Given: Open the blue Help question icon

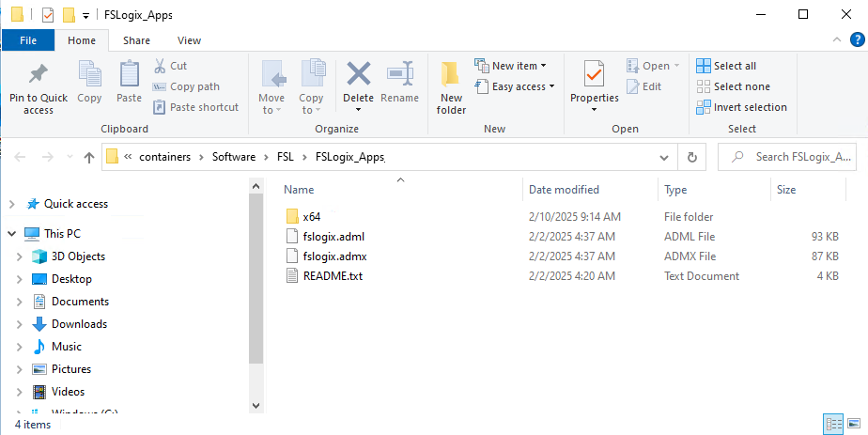Looking at the screenshot, I should (857, 39).
